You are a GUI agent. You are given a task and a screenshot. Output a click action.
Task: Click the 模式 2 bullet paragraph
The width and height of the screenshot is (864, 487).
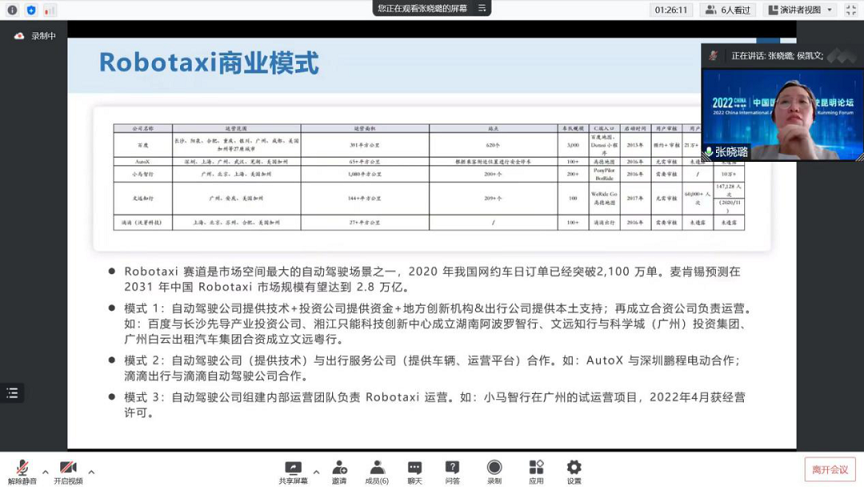point(432,368)
